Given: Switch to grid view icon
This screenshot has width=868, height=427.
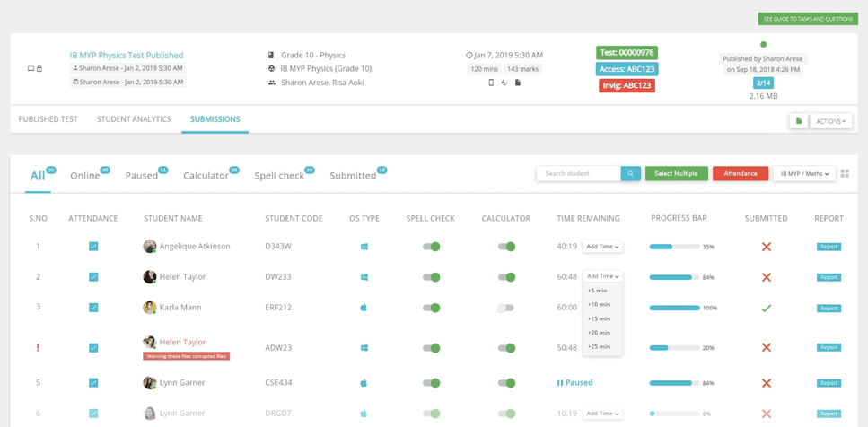Looking at the screenshot, I should [845, 174].
